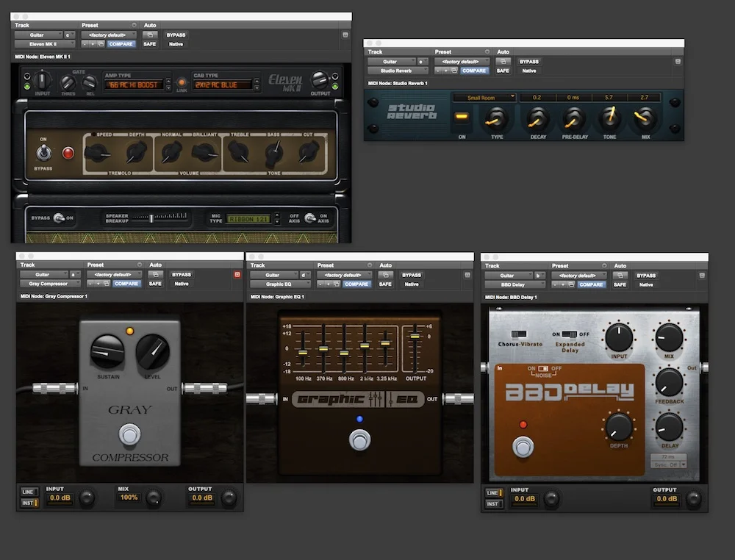This screenshot has width=735, height=560.
Task: Click the Studio Reverb MIX knob
Action: click(x=645, y=118)
